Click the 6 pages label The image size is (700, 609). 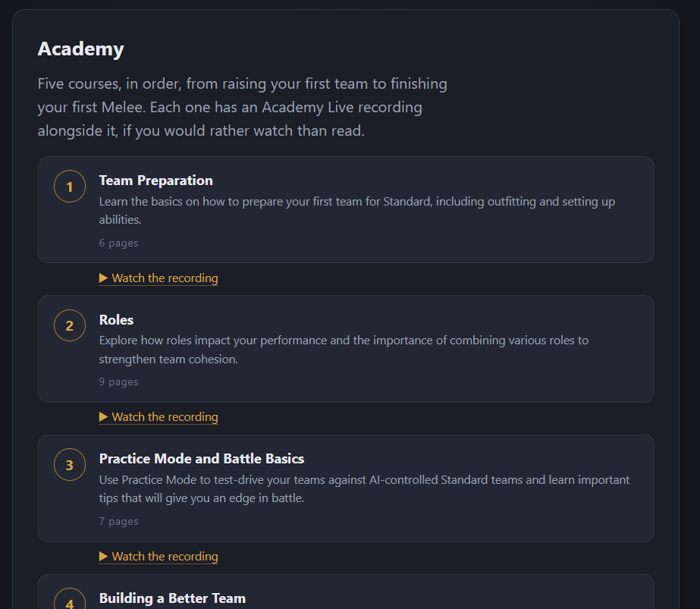(x=119, y=243)
